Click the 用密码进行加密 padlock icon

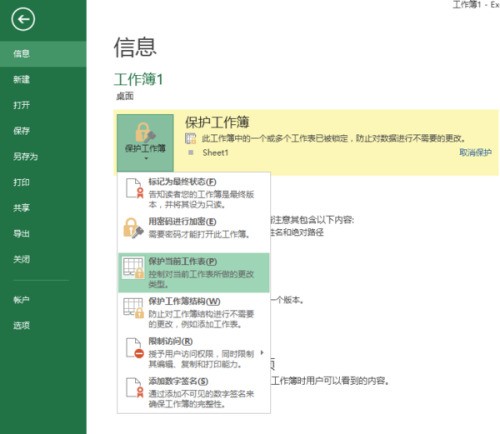click(x=133, y=228)
